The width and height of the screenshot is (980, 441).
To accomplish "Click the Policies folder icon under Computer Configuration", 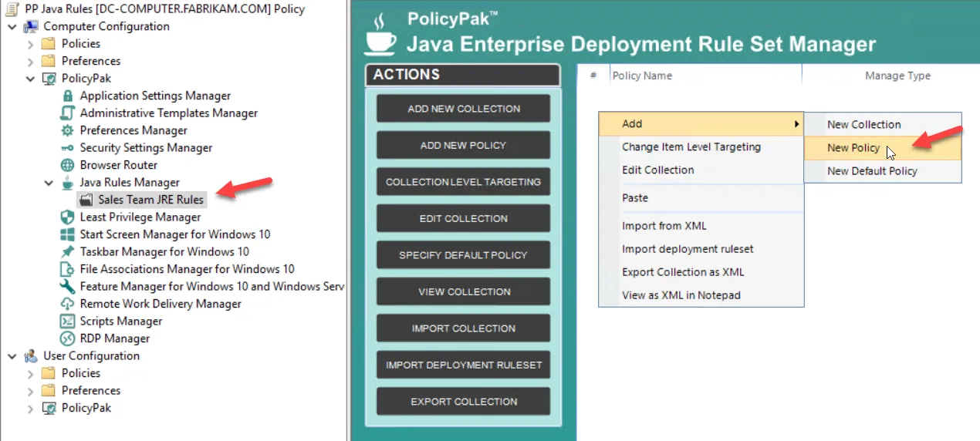I will coord(49,43).
